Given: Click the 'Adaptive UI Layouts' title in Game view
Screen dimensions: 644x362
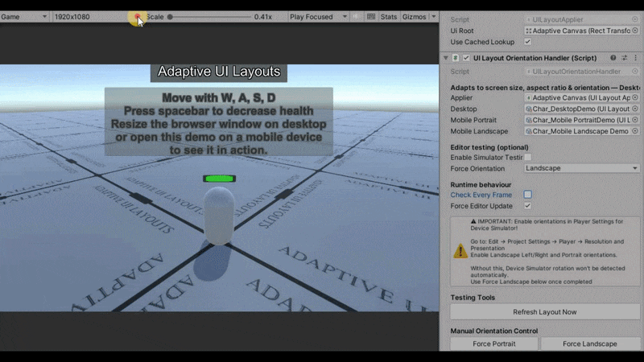Looking at the screenshot, I should point(219,72).
